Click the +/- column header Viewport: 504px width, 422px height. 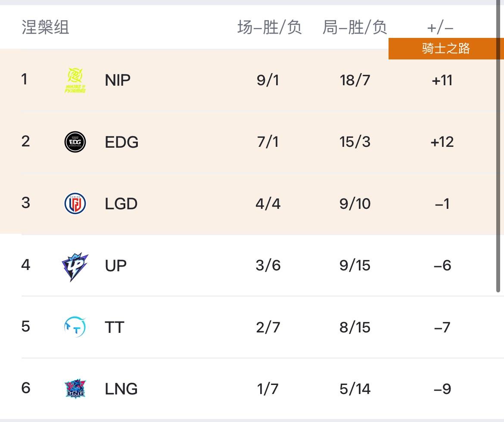[440, 28]
